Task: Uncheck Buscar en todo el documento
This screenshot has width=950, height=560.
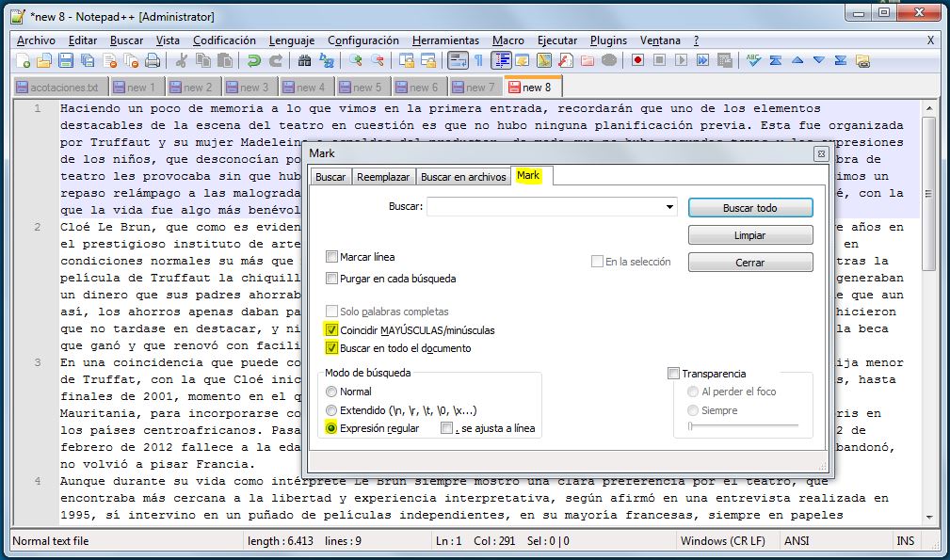Action: pyautogui.click(x=331, y=348)
